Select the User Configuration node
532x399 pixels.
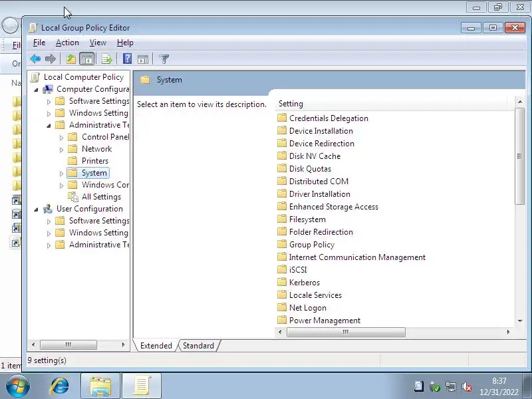click(x=90, y=209)
